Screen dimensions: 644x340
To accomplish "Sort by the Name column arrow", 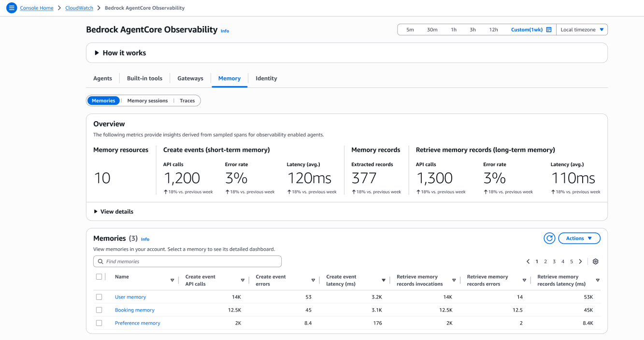I will [x=172, y=280].
